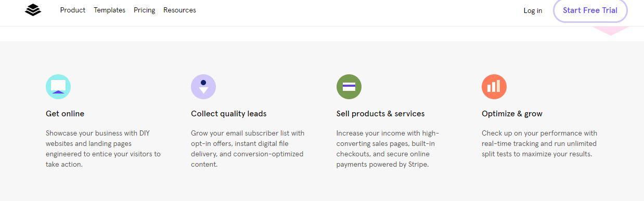Viewport: 644px width, 201px height.
Task: Click the green credit card icon
Action: click(349, 87)
